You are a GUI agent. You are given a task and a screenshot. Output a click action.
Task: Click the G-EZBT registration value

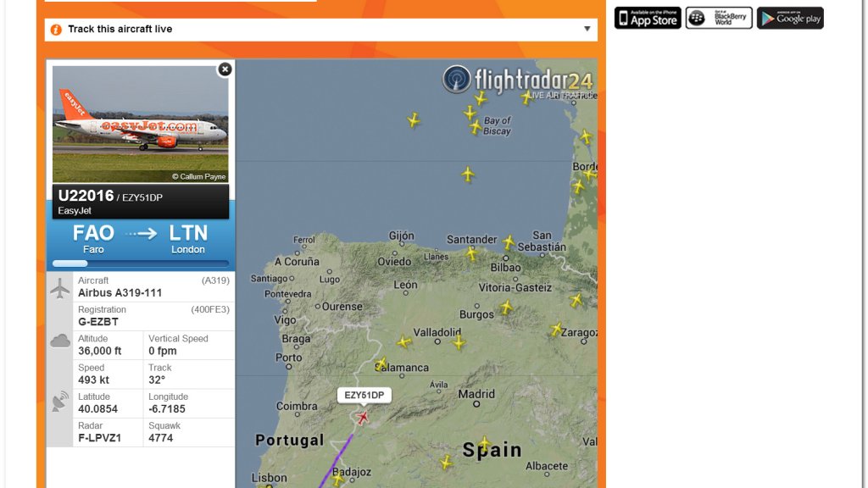98,322
